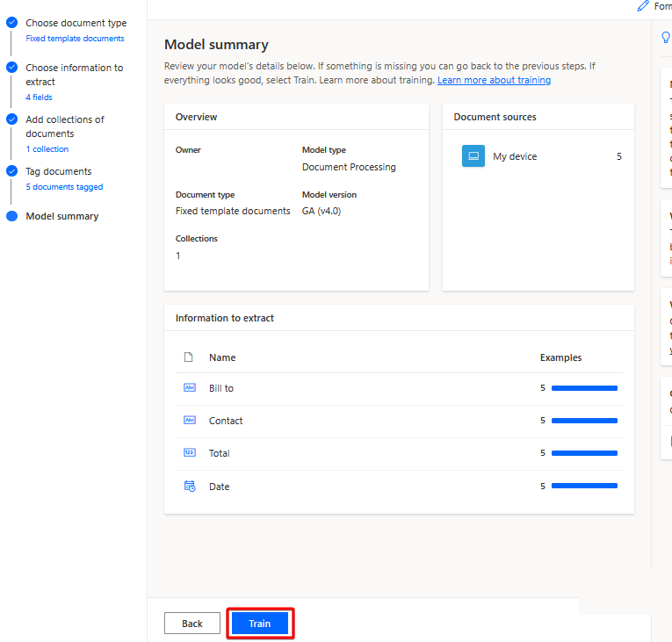Select the Add collections of documents step
The width and height of the screenshot is (672, 642).
point(65,126)
